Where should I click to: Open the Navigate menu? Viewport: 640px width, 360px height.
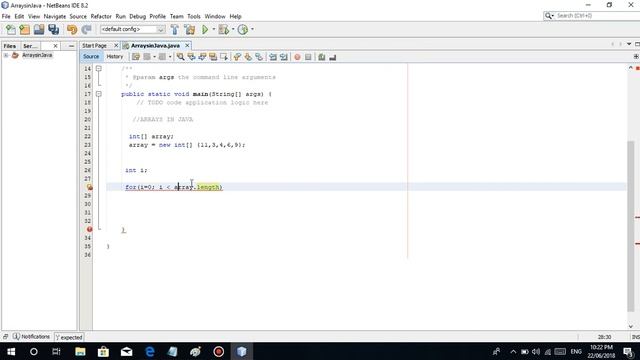pyautogui.click(x=55, y=16)
